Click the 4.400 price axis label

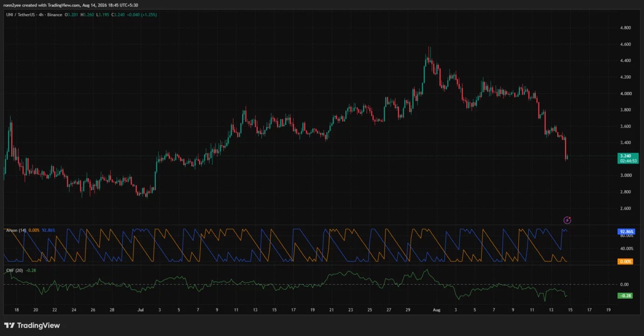[625, 61]
